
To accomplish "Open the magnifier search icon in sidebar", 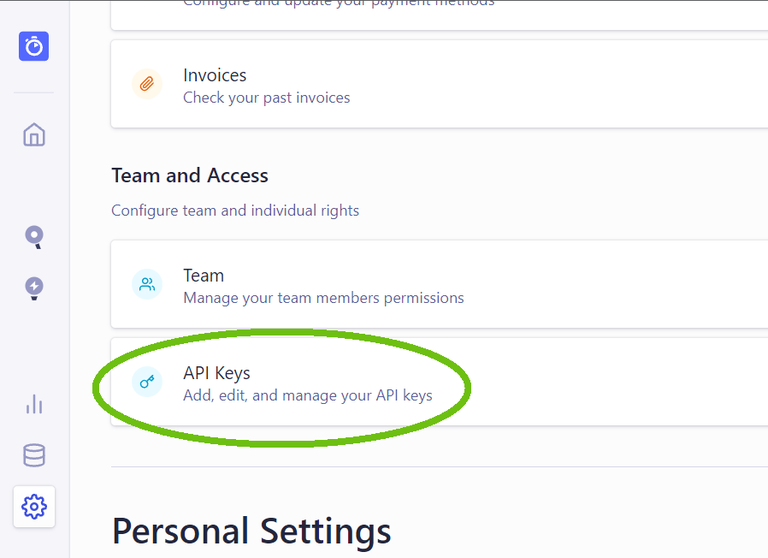I will [34, 237].
